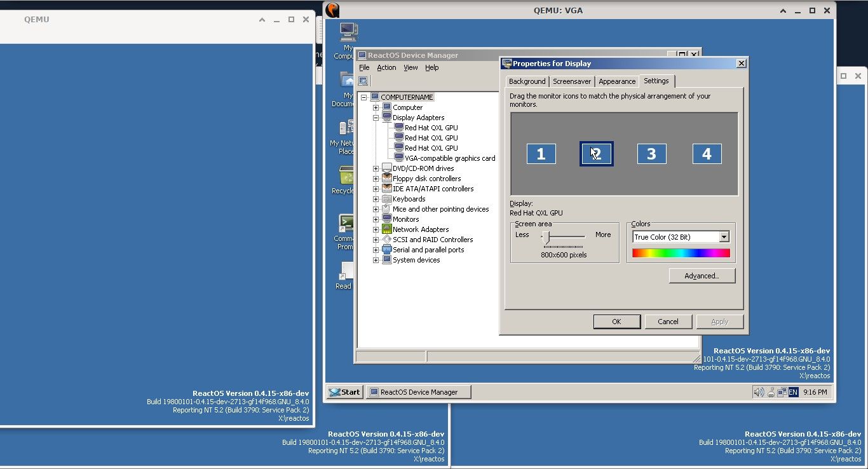
Task: Select monitor icon number 1
Action: (541, 154)
